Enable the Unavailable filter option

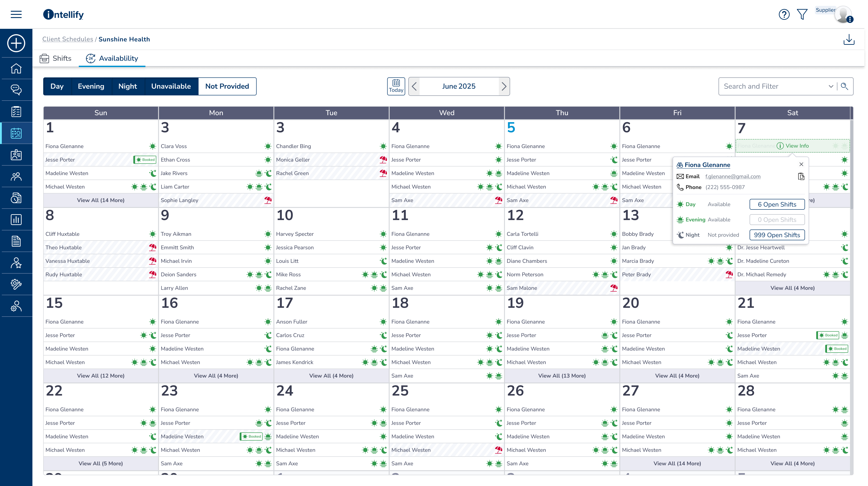pyautogui.click(x=171, y=86)
